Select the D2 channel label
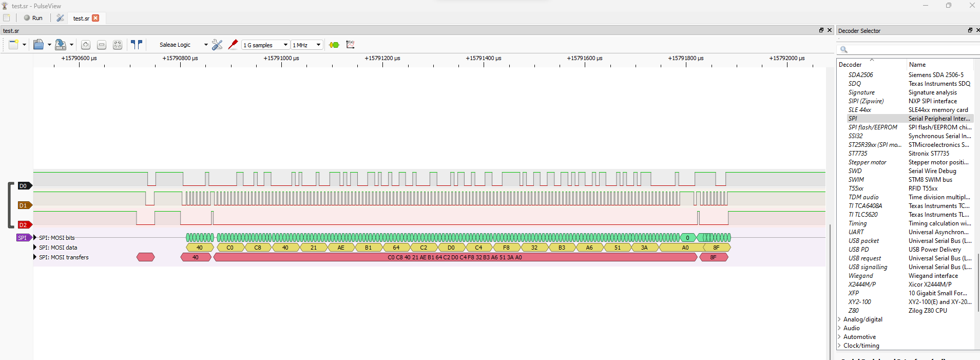The width and height of the screenshot is (980, 360). pos(24,225)
